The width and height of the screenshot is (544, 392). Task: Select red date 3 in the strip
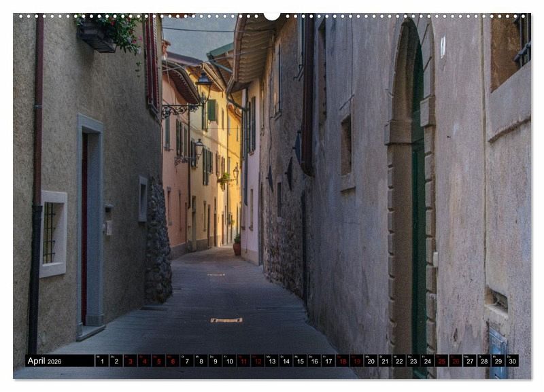click(x=130, y=361)
